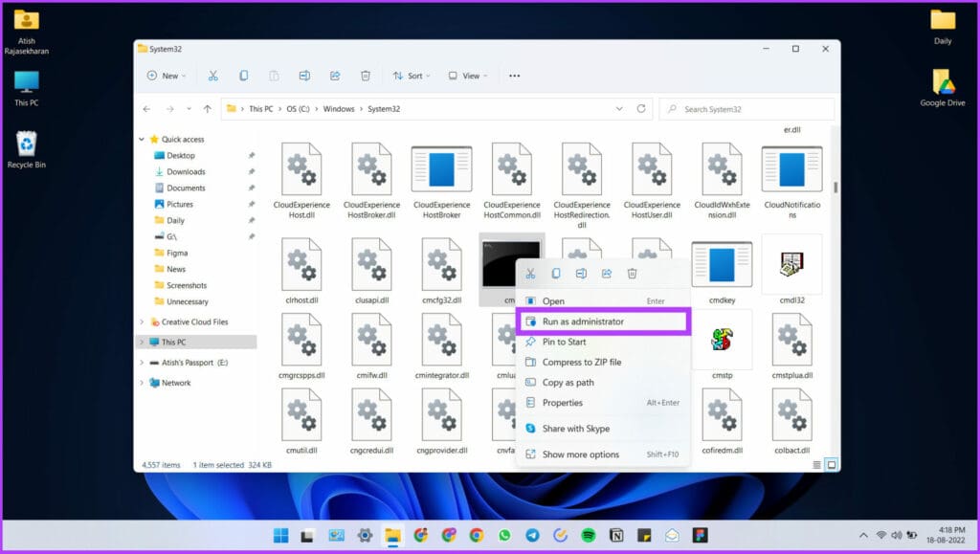Click the Rename icon in the context menu

pos(581,273)
